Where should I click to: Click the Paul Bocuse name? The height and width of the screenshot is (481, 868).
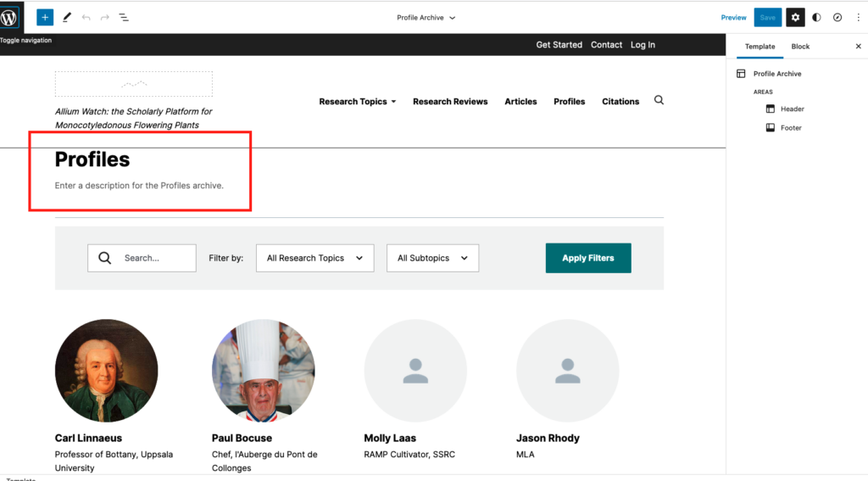pos(242,438)
